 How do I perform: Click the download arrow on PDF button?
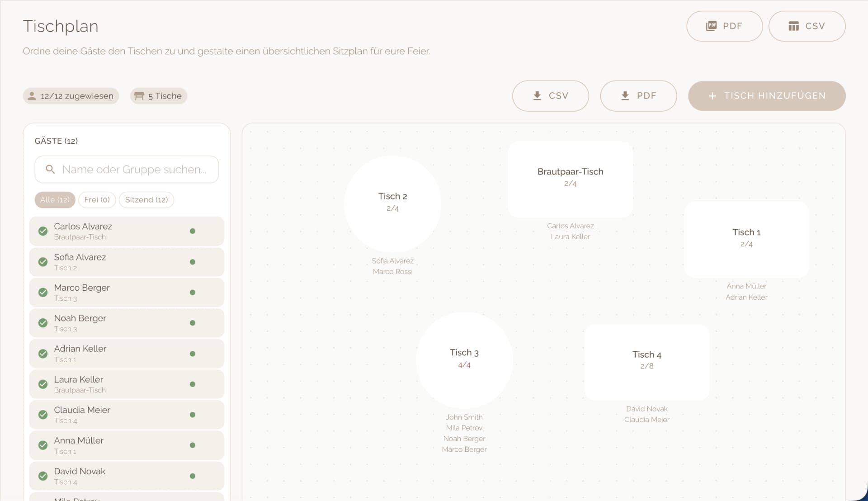tap(625, 96)
